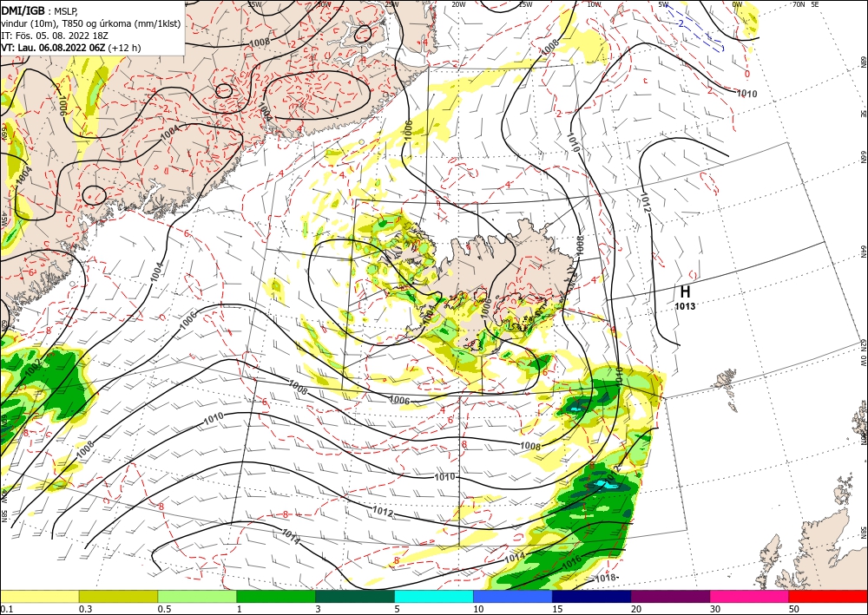Click the blue '-2' temperature label

pyautogui.click(x=680, y=23)
